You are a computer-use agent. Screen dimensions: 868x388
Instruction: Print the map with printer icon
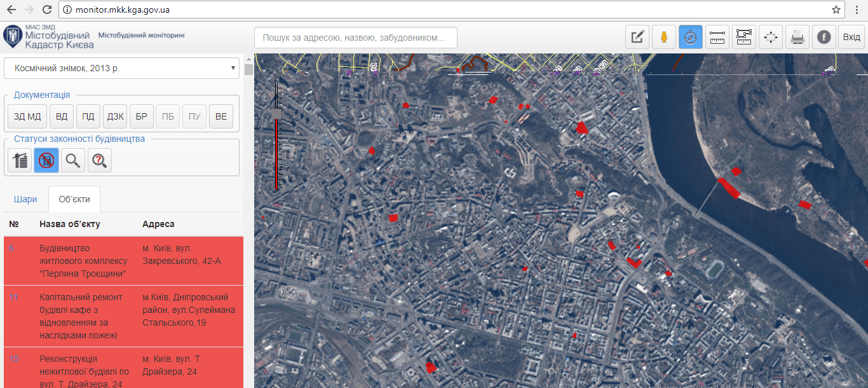(797, 38)
